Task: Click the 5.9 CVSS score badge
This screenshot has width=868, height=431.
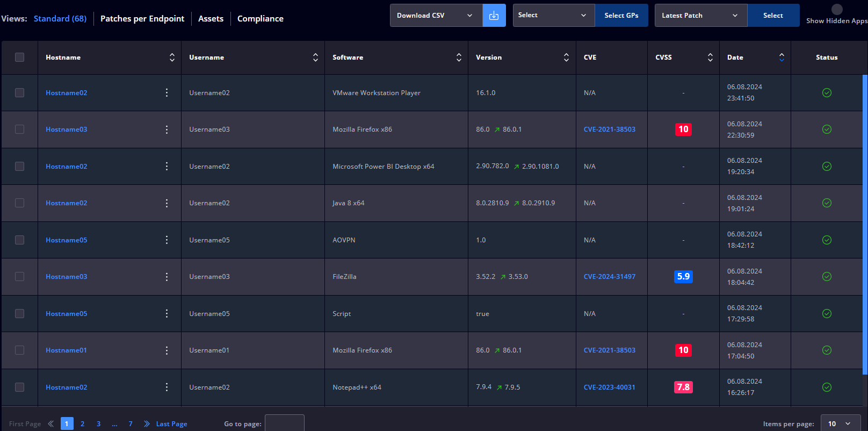Action: coord(683,277)
